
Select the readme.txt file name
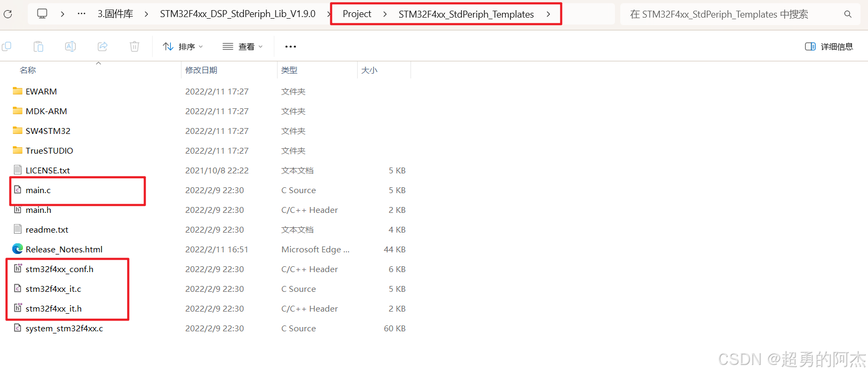[x=47, y=230]
